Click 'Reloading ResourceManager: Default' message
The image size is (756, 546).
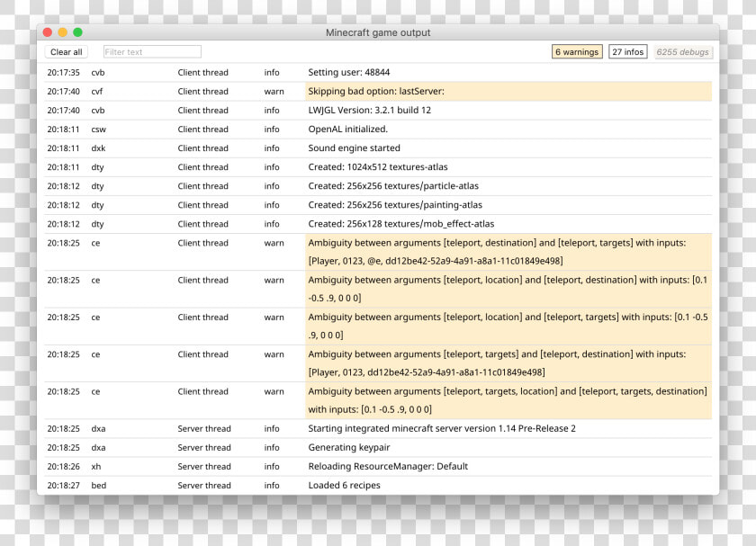click(x=388, y=467)
